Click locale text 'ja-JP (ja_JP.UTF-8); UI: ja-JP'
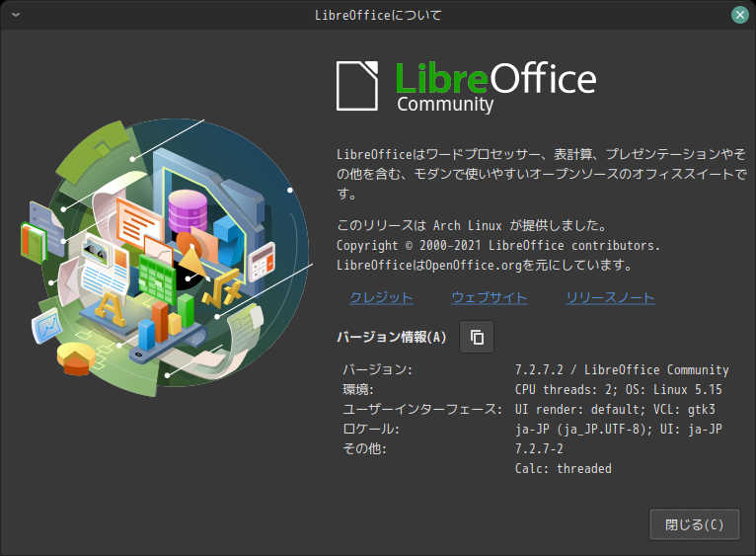Image resolution: width=756 pixels, height=556 pixels. [x=619, y=429]
